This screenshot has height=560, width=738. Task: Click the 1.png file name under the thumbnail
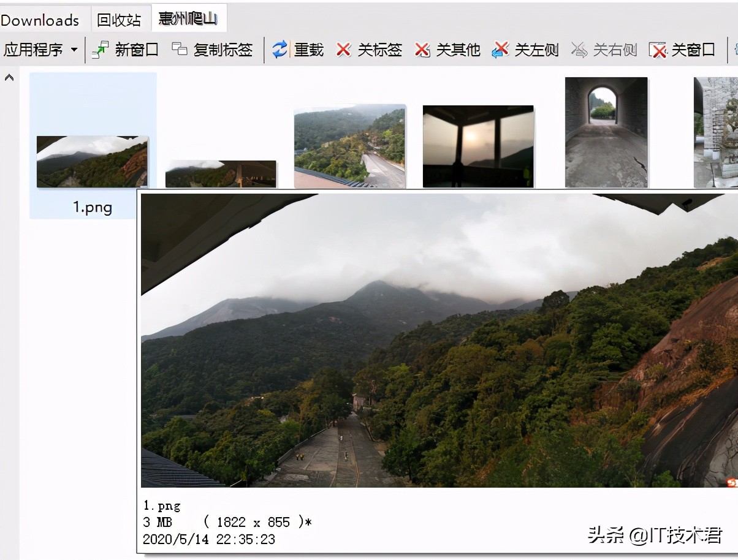point(93,207)
